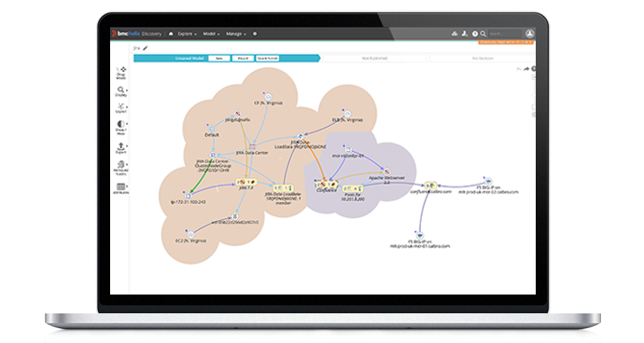Open the Export tool dropdown
644x343 pixels.
coord(121,147)
